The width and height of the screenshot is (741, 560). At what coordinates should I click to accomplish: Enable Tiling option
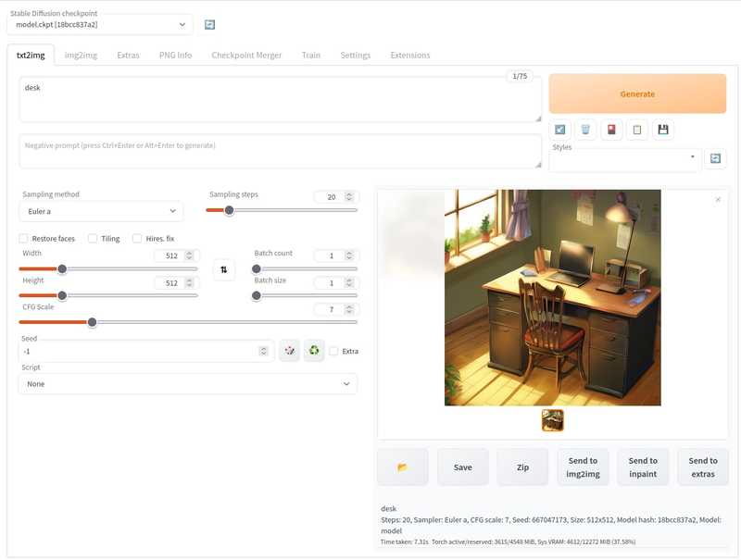click(x=93, y=239)
